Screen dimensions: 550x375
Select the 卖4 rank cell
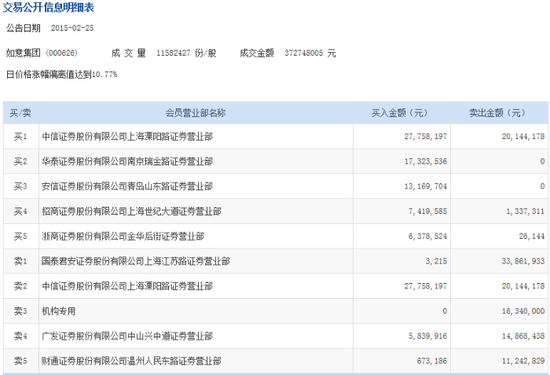click(20, 336)
